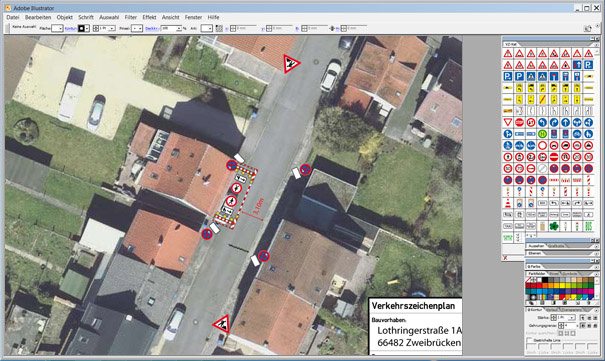Select the bevel join option
This screenshot has height=361, width=605.
(595, 326)
